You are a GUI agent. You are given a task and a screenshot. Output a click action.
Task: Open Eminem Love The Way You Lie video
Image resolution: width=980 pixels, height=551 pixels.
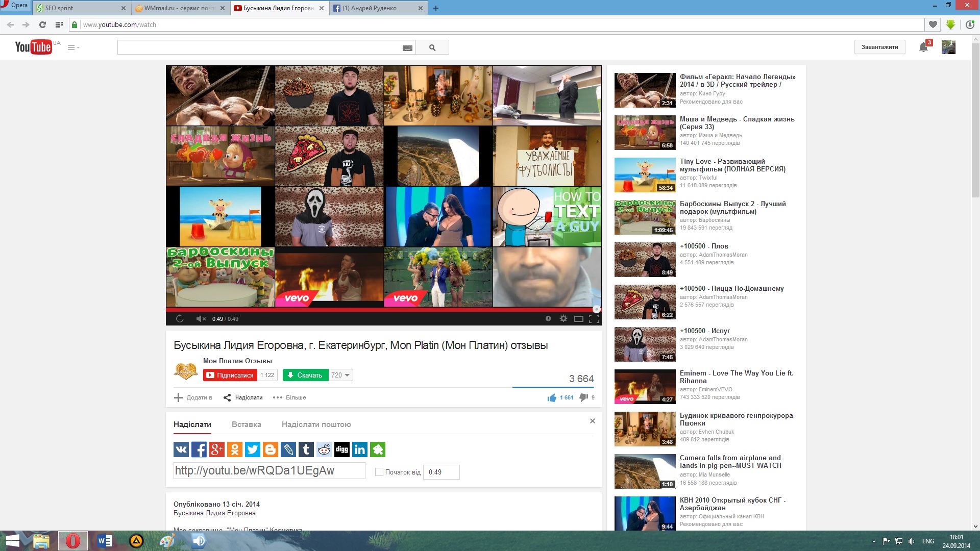(737, 377)
